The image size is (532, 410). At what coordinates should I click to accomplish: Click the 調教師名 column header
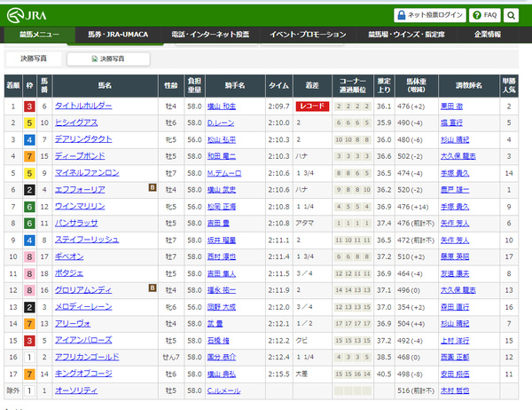[469, 85]
